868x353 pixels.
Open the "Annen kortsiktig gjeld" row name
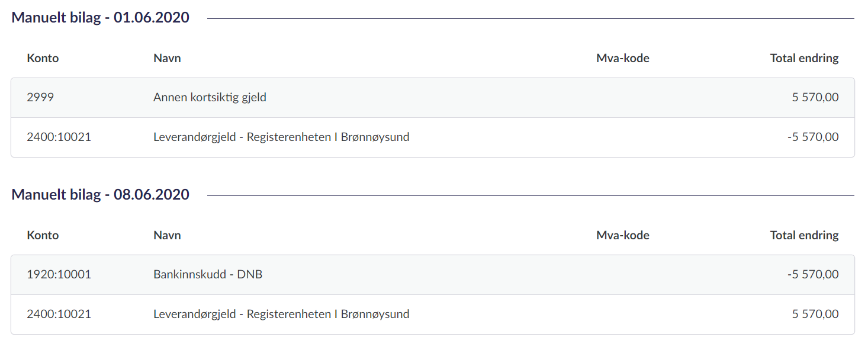[210, 98]
